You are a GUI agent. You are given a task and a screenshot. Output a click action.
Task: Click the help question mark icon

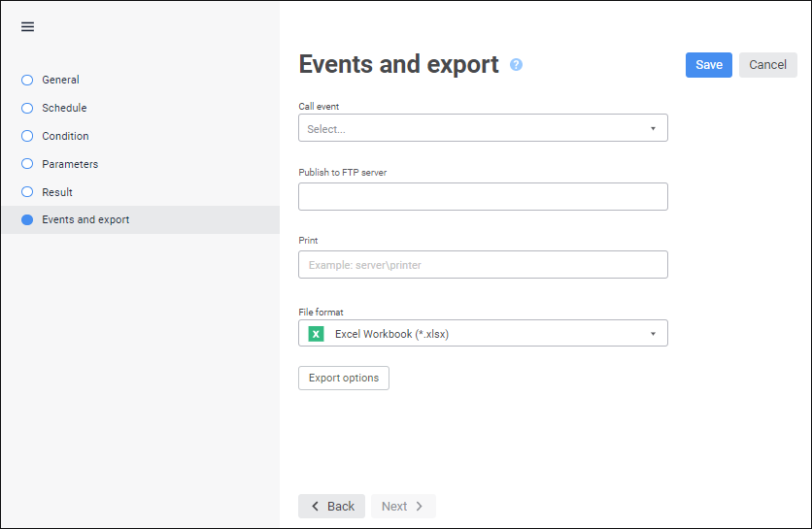point(516,65)
